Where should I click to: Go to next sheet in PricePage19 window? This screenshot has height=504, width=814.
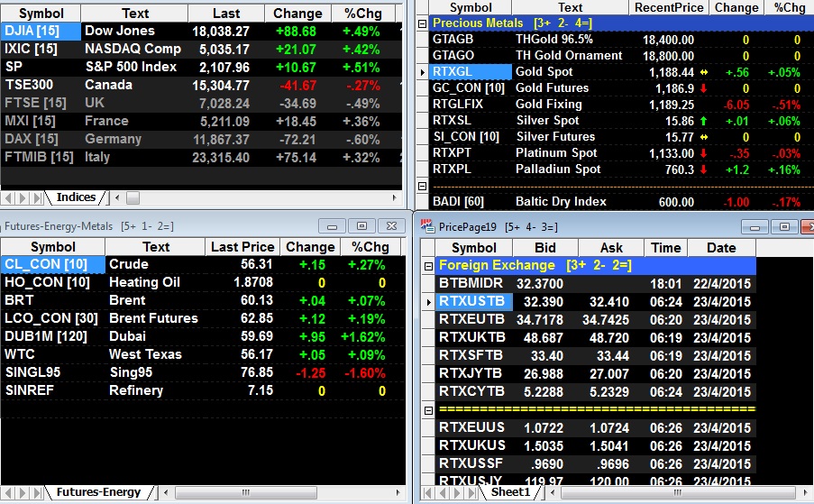click(456, 492)
